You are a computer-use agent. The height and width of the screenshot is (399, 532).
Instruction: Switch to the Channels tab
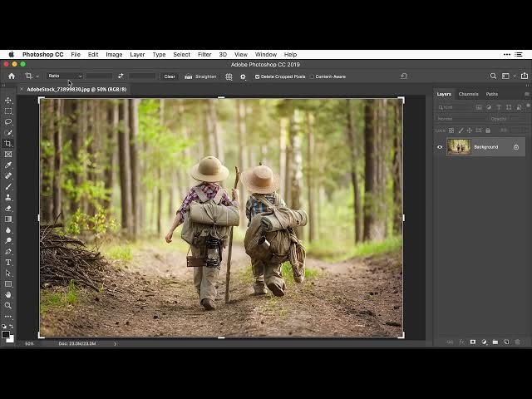coord(468,94)
